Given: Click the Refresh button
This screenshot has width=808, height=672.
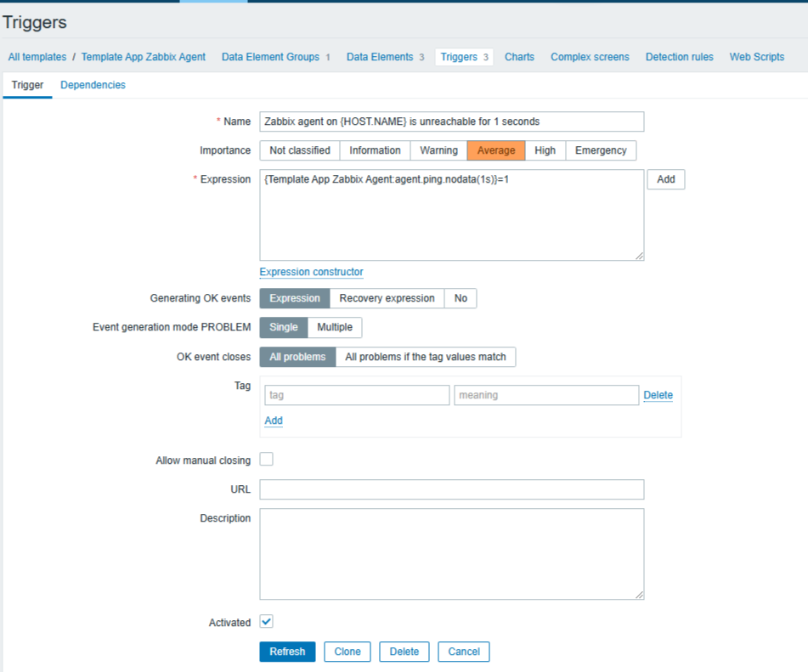Looking at the screenshot, I should coord(287,652).
